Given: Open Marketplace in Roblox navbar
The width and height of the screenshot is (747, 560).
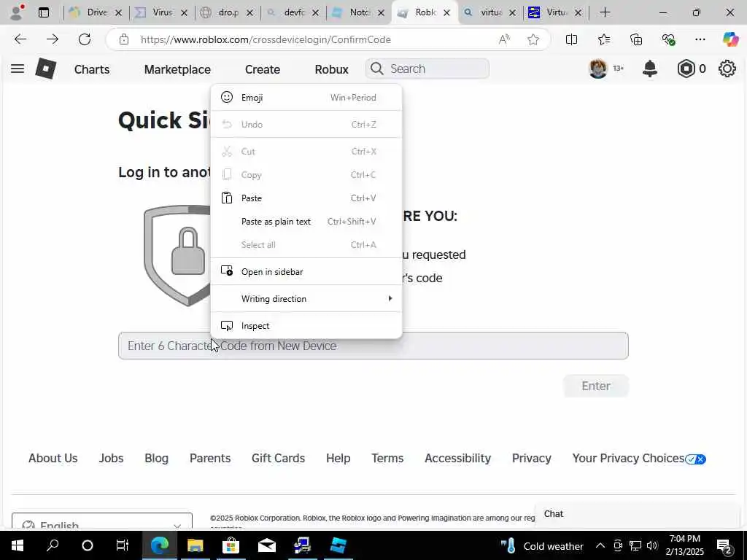Looking at the screenshot, I should tap(177, 69).
